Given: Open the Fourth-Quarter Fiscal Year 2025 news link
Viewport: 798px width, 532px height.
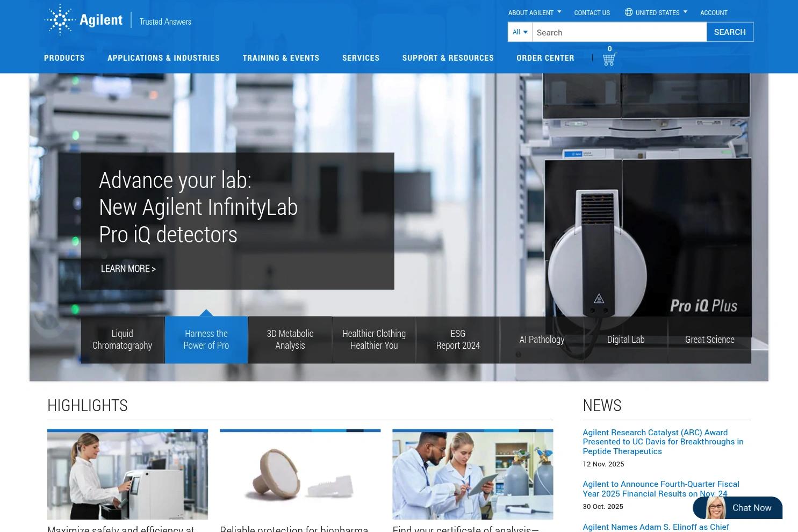Looking at the screenshot, I should (661, 488).
